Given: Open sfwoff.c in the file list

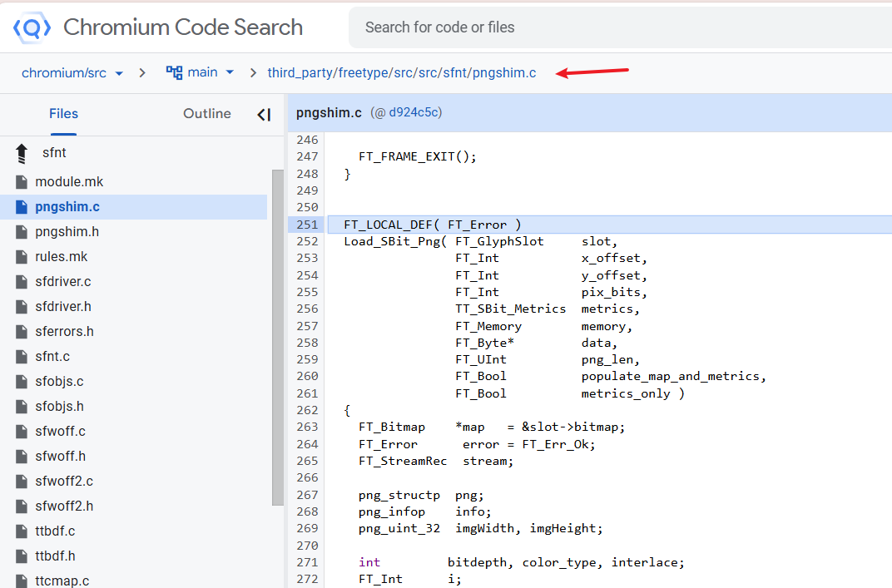Looking at the screenshot, I should tap(60, 432).
